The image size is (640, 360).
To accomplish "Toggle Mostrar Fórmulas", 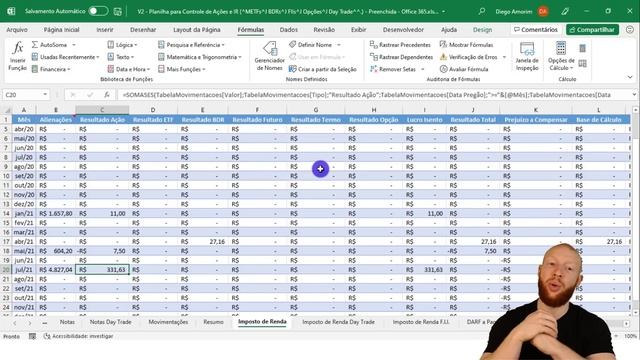I will (467, 44).
